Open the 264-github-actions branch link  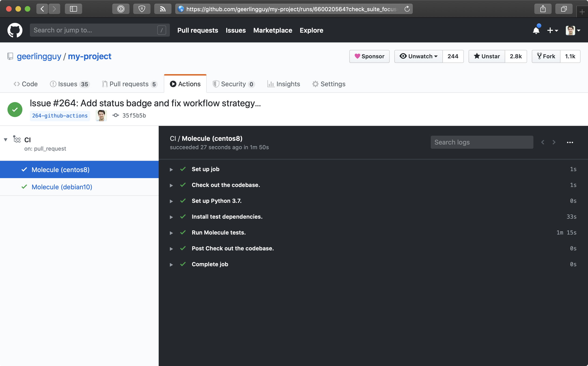point(60,116)
